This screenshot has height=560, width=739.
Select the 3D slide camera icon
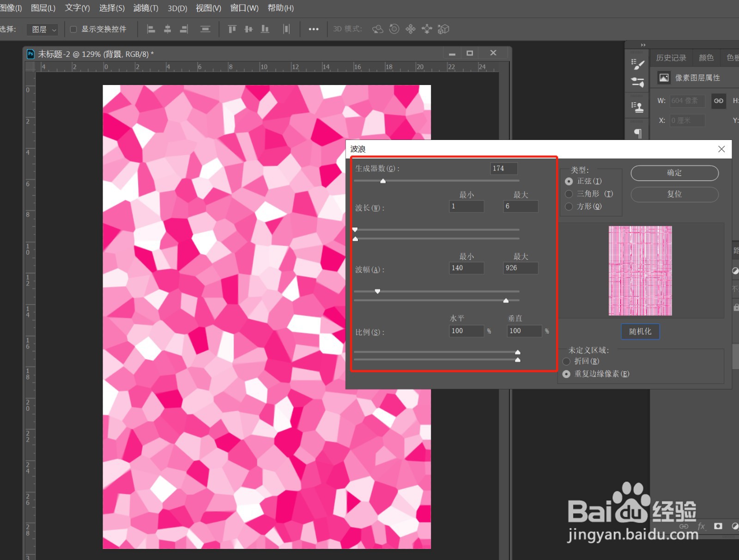tap(427, 29)
